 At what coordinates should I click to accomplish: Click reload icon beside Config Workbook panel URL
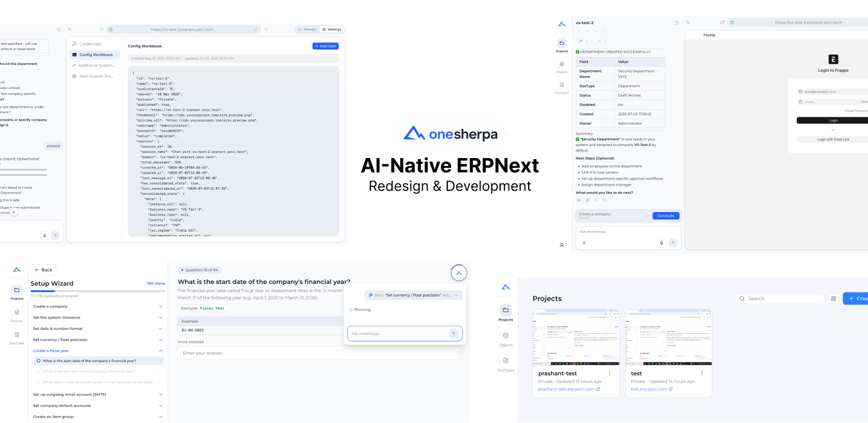point(102,29)
